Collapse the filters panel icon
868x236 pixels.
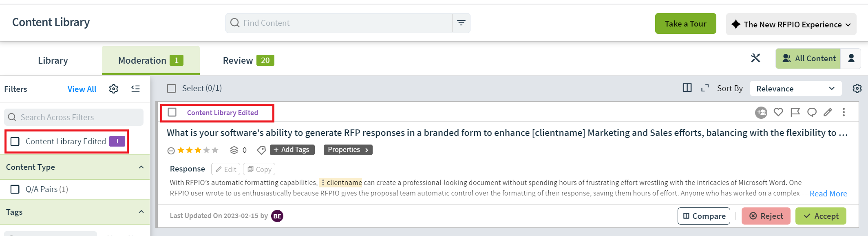click(x=135, y=89)
